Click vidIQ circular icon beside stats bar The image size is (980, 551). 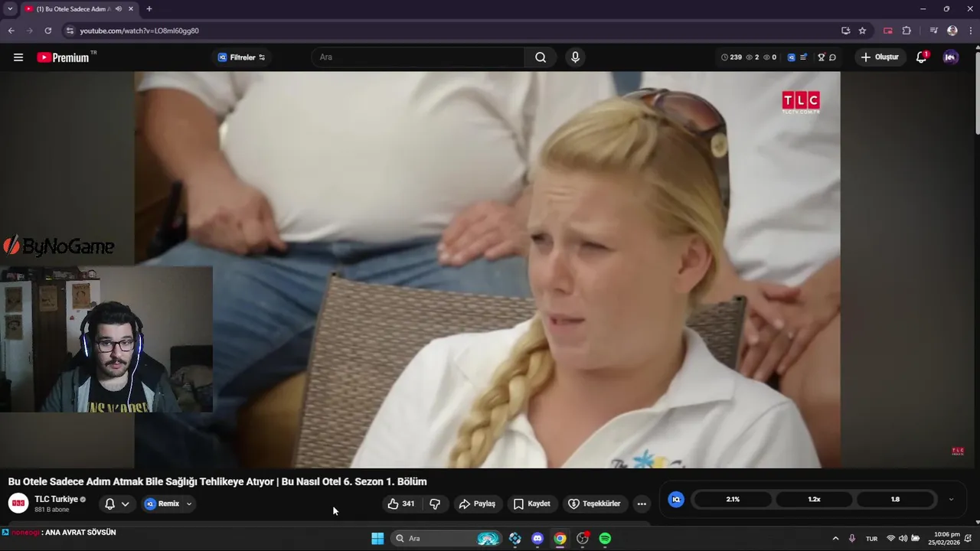point(676,499)
